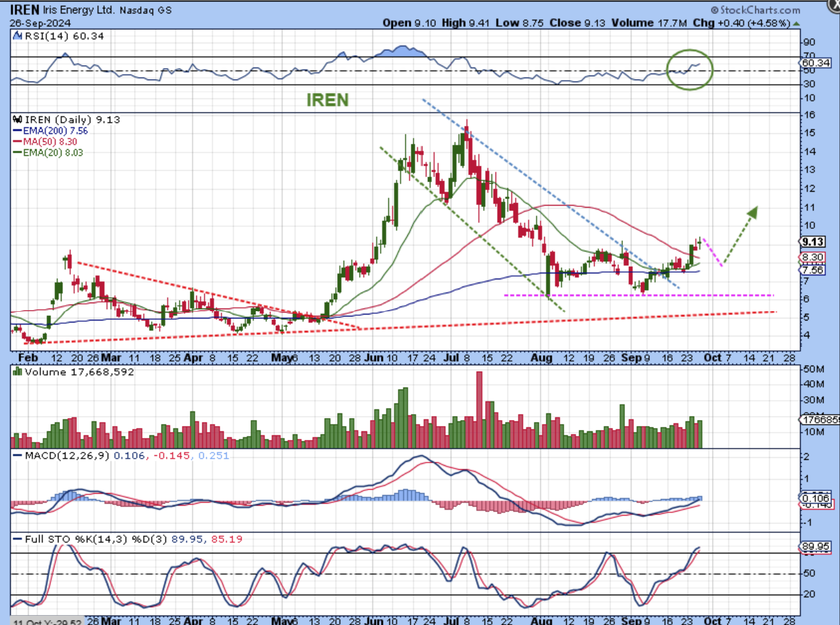Click the green line marker before EMA(20)
Image resolution: width=840 pixels, height=625 pixels.
[17, 153]
